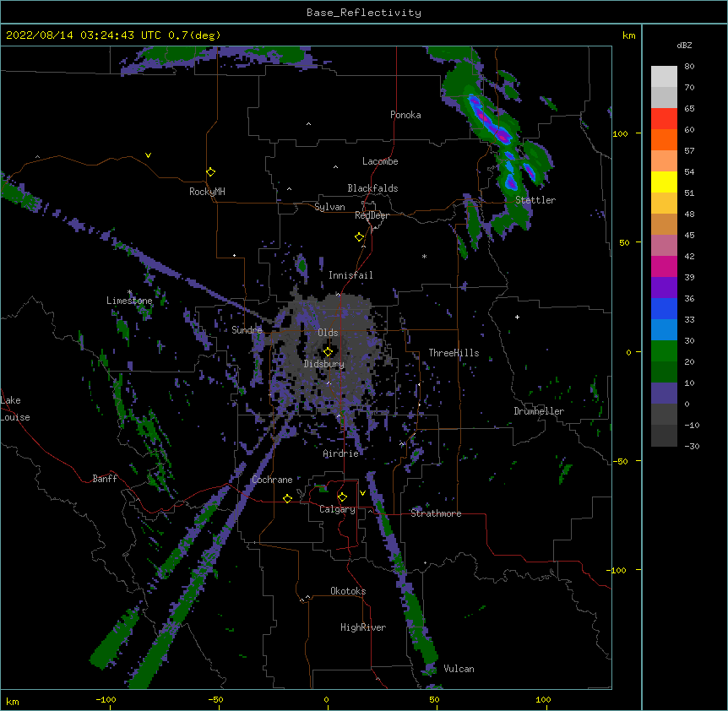This screenshot has height=711, width=728.
Task: Click the white asterisk marker east of Innisfail
Action: click(x=424, y=256)
